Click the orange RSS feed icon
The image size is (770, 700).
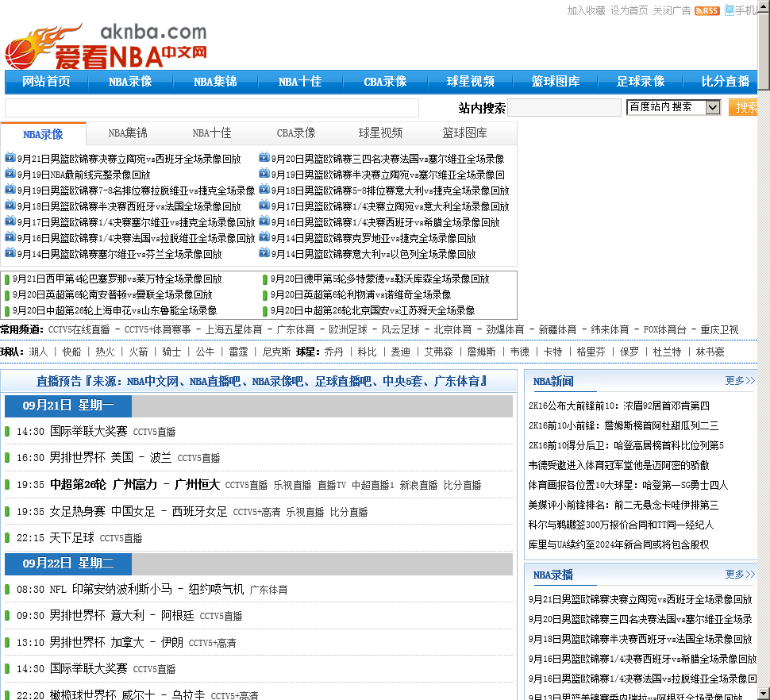[x=706, y=11]
